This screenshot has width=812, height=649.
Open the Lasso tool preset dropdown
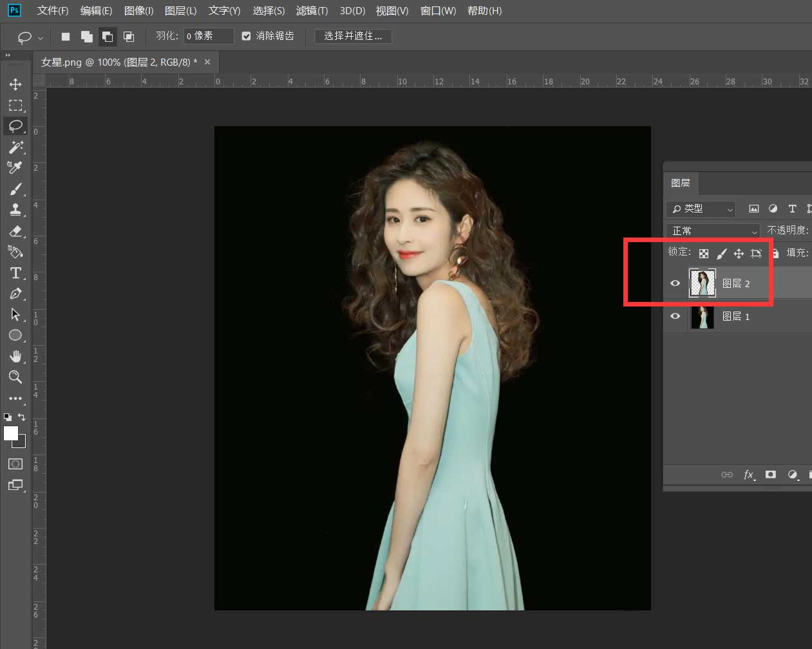(41, 37)
